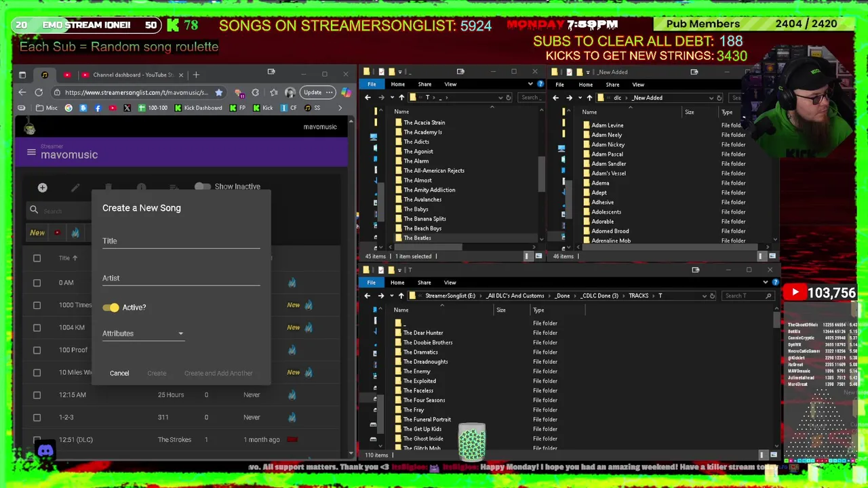
Task: Check the 0 AM song checkbox
Action: (x=37, y=283)
